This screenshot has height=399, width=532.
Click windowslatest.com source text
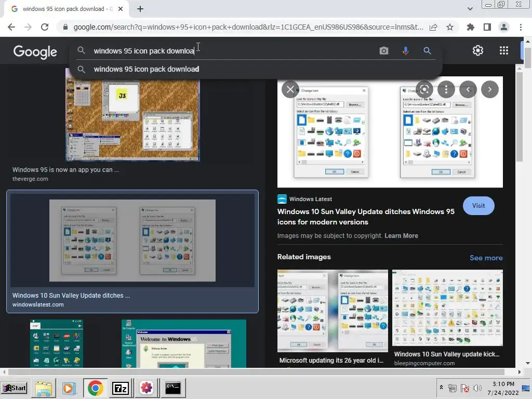(38, 304)
